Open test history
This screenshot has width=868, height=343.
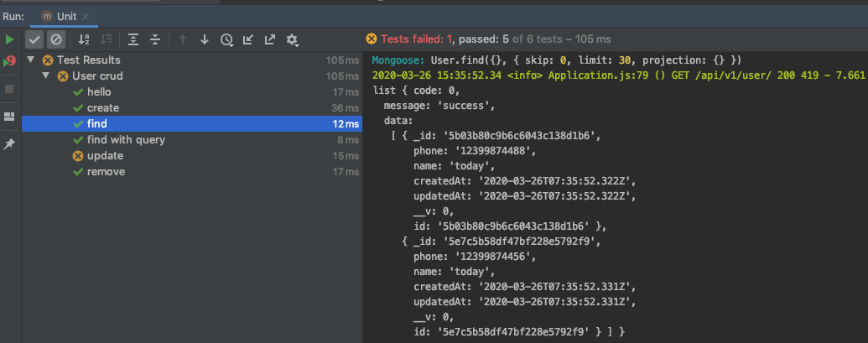click(226, 39)
